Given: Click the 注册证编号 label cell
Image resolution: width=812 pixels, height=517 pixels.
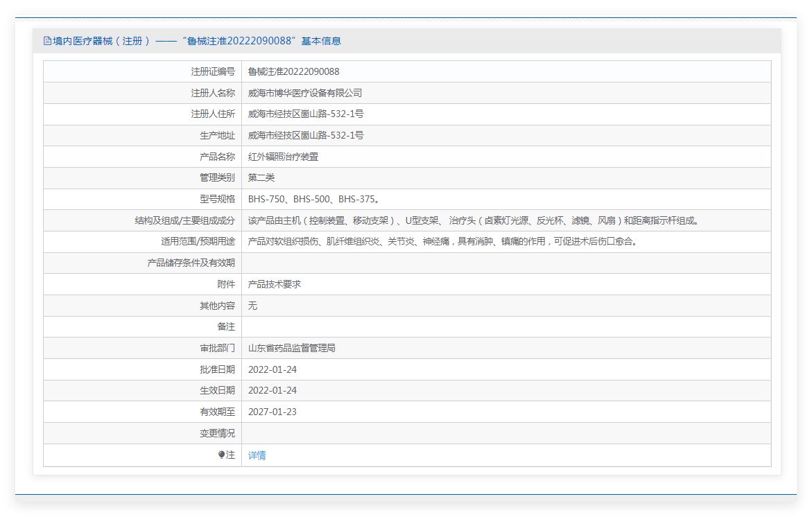Looking at the screenshot, I should click(213, 71).
